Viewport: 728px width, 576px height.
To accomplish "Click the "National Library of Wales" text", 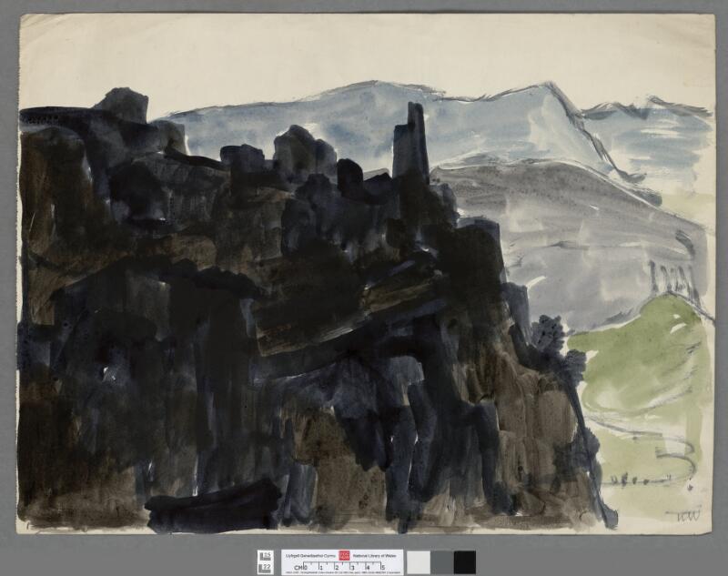I will coord(374,555).
